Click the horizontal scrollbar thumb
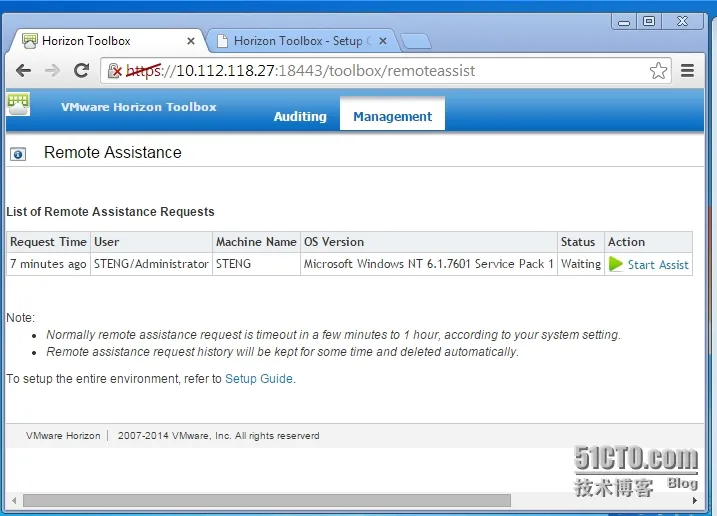 click(267, 500)
